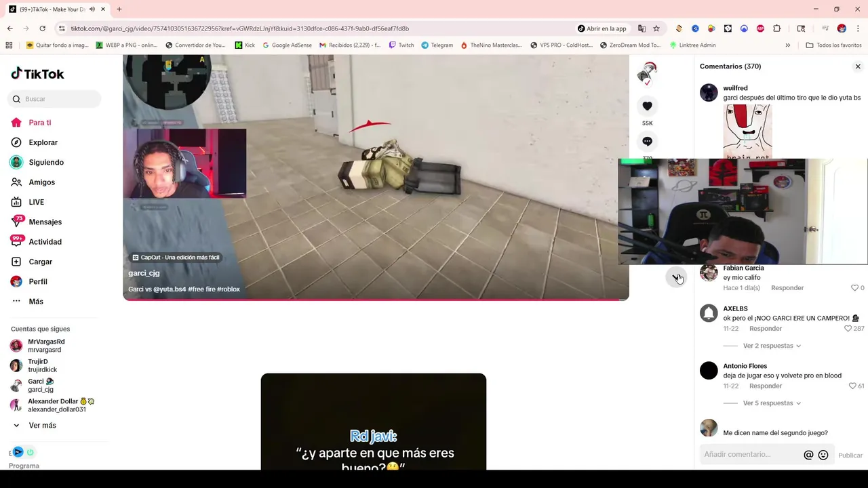This screenshot has height=488, width=868.
Task: Reply to Fabian Garcia's comment
Action: tap(787, 288)
